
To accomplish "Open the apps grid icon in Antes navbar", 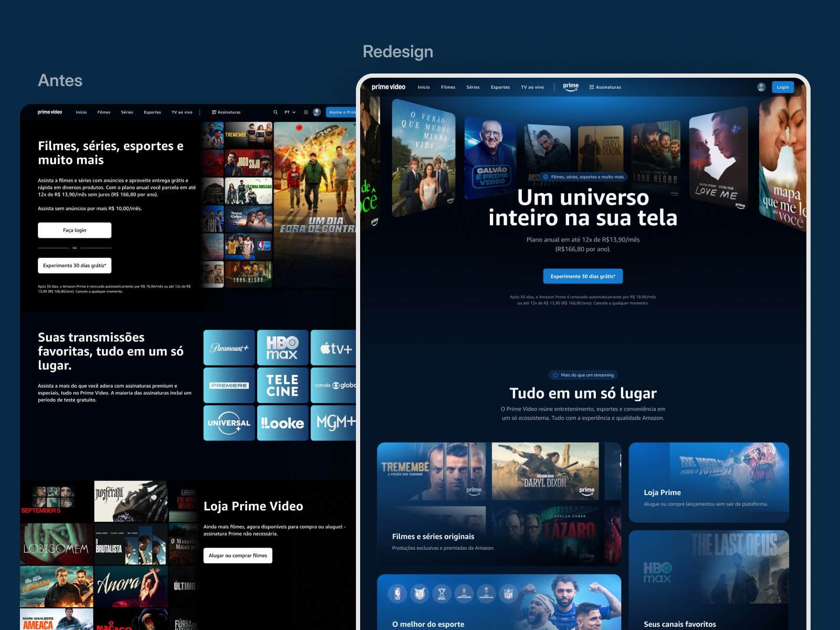I will point(306,112).
